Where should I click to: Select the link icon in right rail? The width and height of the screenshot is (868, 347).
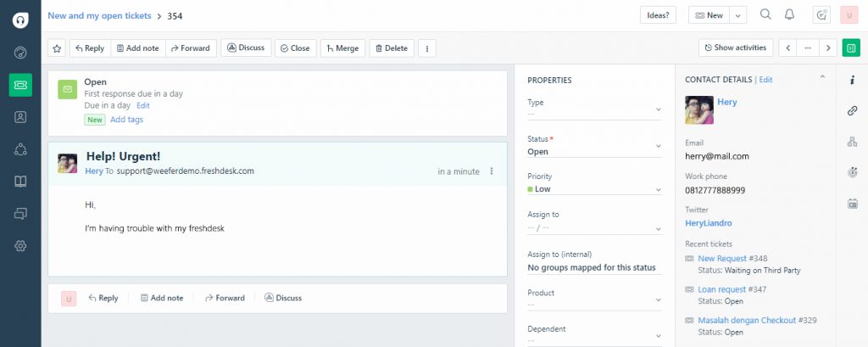pos(853,111)
